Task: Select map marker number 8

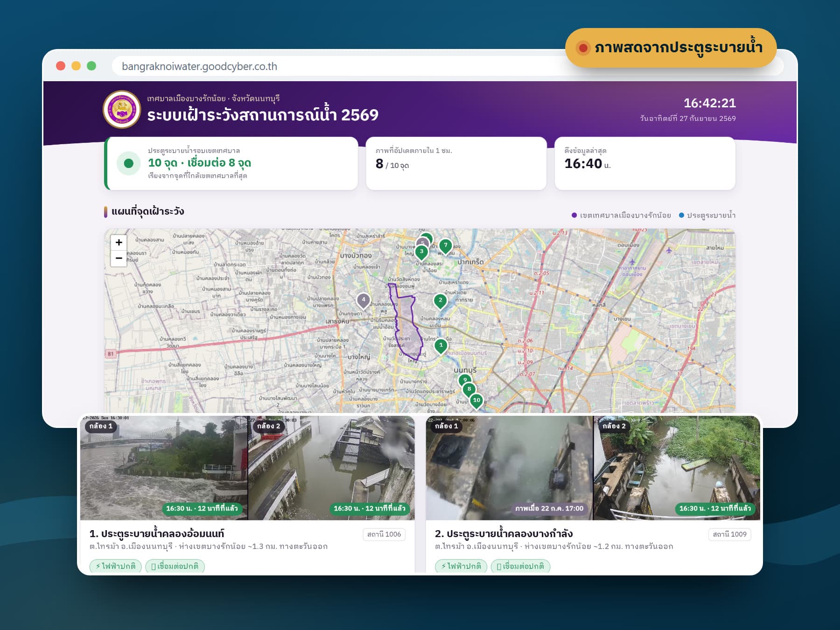Action: [469, 390]
